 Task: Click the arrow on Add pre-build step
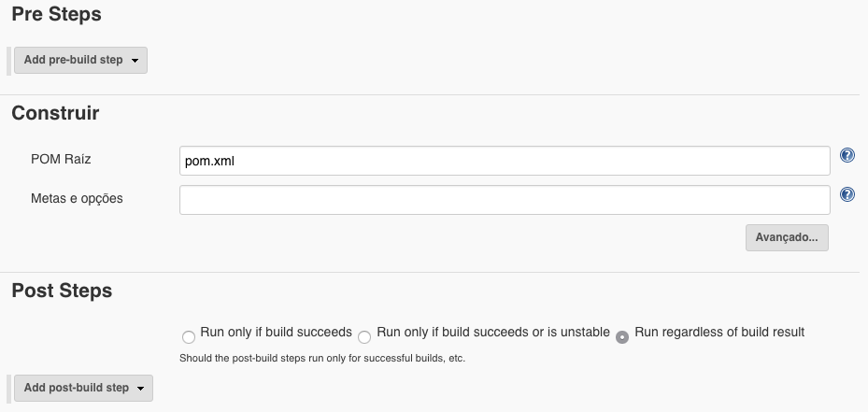[x=135, y=61]
